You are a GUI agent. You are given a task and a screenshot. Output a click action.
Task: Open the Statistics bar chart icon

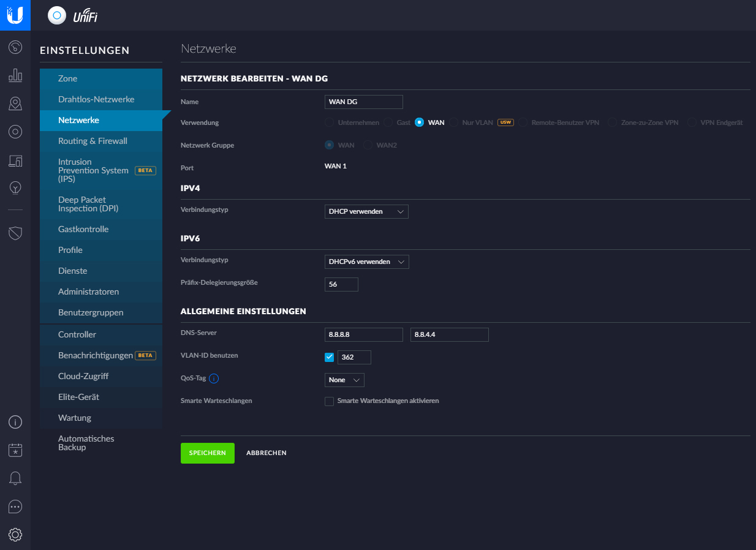click(x=15, y=75)
